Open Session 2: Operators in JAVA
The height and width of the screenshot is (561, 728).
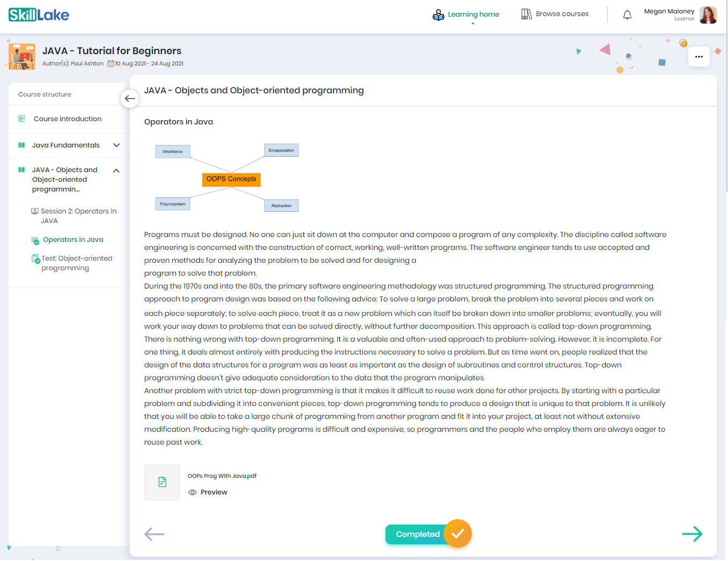point(78,216)
